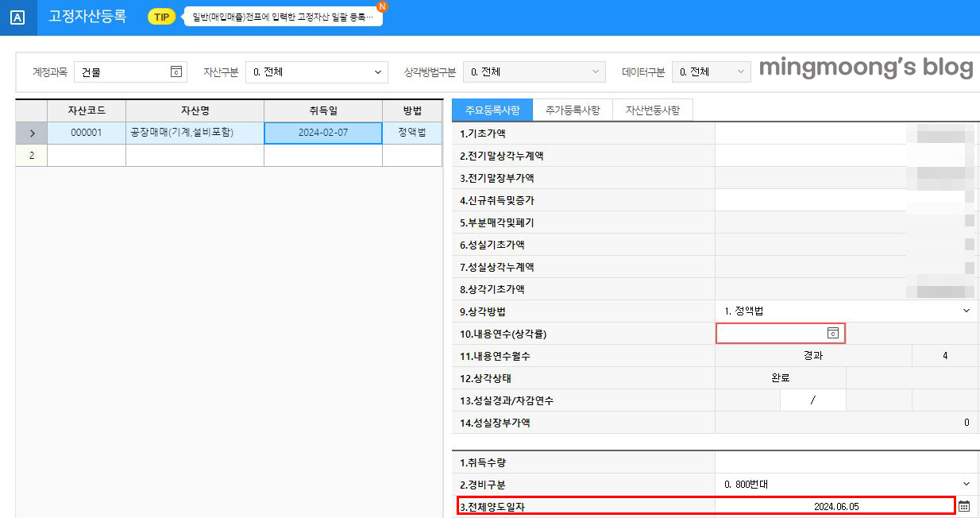This screenshot has height=518, width=980.
Task: Click inside the highlighted 내용연수 input box
Action: coord(770,334)
